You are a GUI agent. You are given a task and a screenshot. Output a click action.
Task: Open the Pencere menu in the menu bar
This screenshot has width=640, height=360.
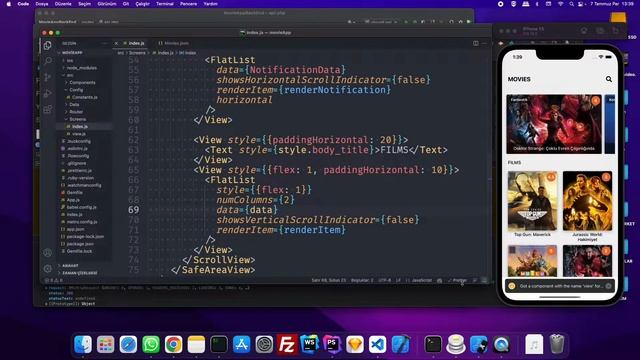[x=189, y=4]
